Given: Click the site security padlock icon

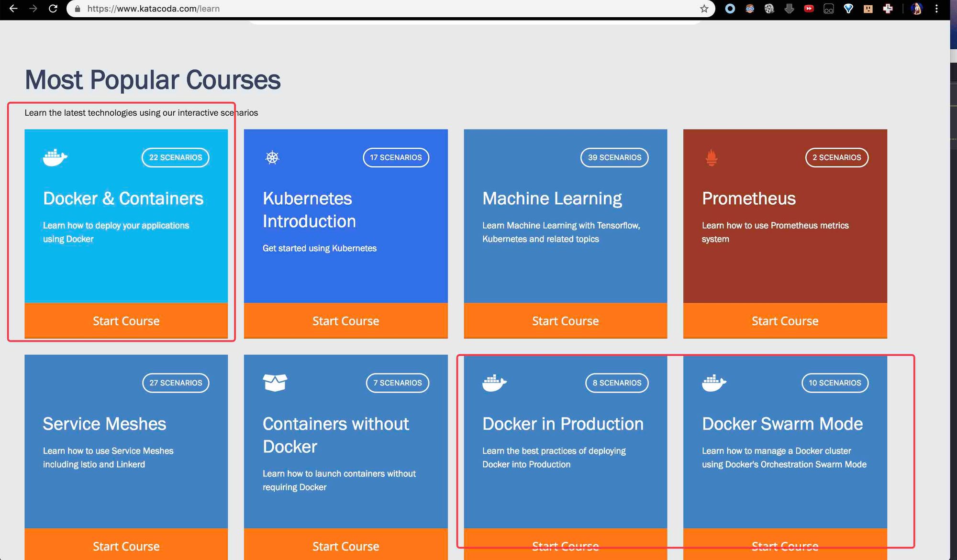Looking at the screenshot, I should pyautogui.click(x=77, y=9).
